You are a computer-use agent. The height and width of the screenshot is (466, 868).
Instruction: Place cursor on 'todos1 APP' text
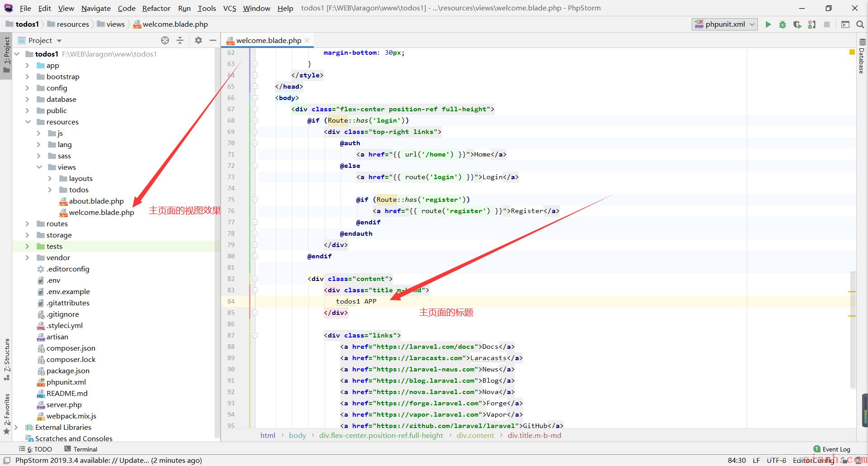[x=356, y=301]
